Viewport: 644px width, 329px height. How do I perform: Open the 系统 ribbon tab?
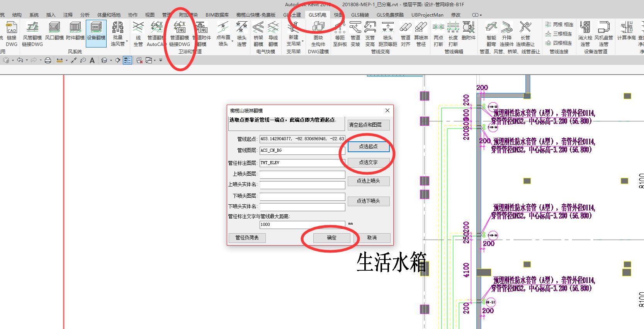pos(34,15)
